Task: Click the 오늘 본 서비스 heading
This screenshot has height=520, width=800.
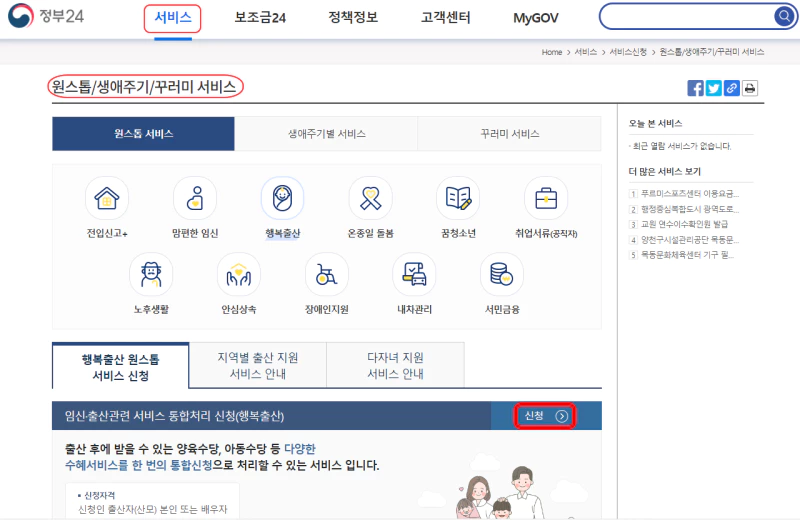Action: (x=655, y=123)
